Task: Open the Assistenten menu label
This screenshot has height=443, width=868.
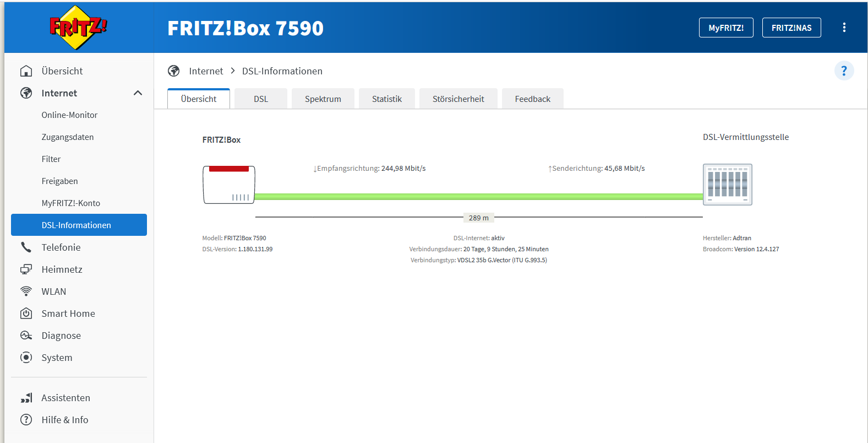Action: [x=65, y=398]
